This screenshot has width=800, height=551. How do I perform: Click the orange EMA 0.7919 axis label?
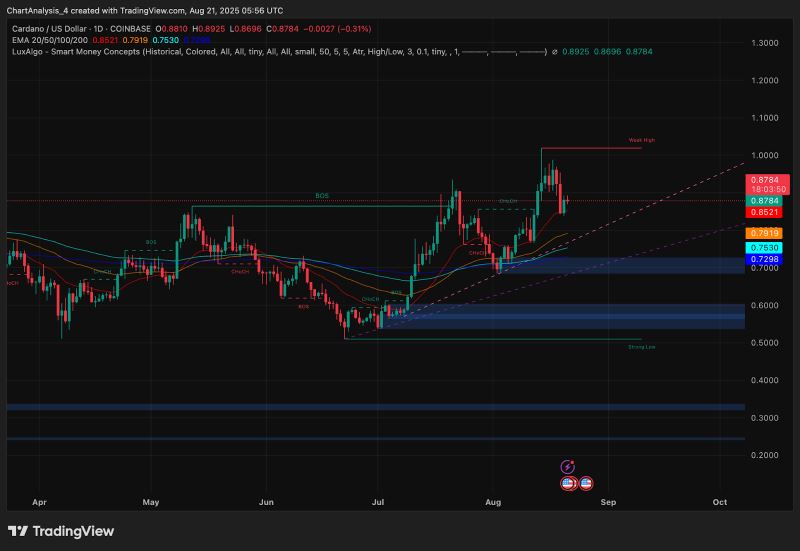(769, 233)
